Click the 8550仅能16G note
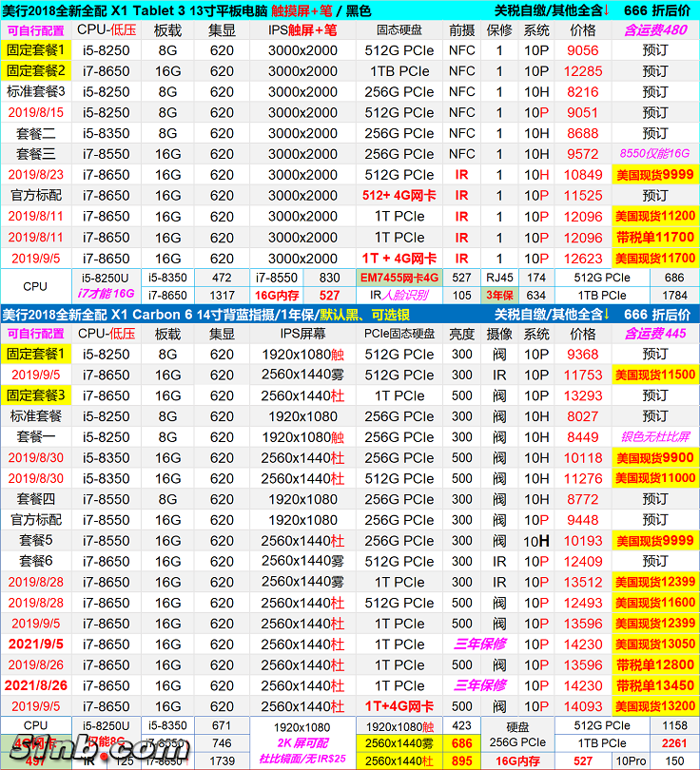The height and width of the screenshot is (770, 700). point(654,153)
